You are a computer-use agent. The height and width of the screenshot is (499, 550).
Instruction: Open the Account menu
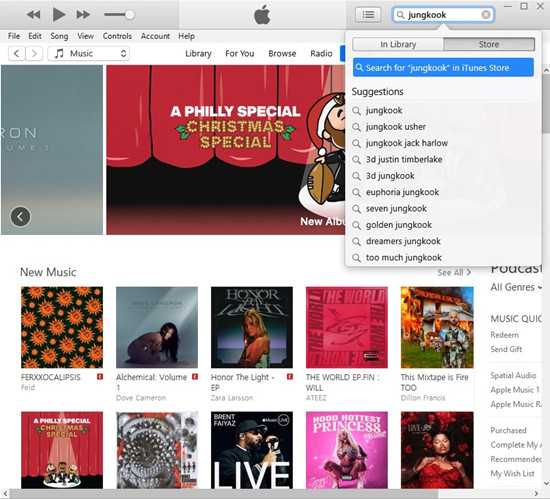(x=155, y=36)
